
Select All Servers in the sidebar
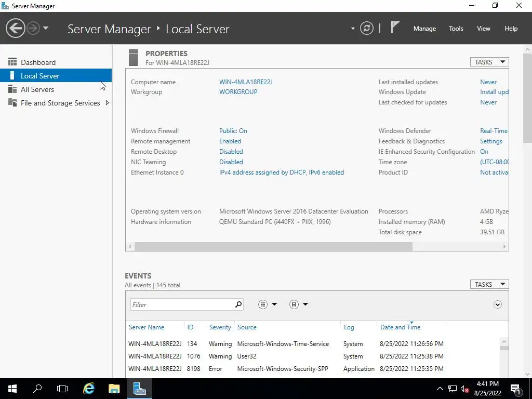56,89
